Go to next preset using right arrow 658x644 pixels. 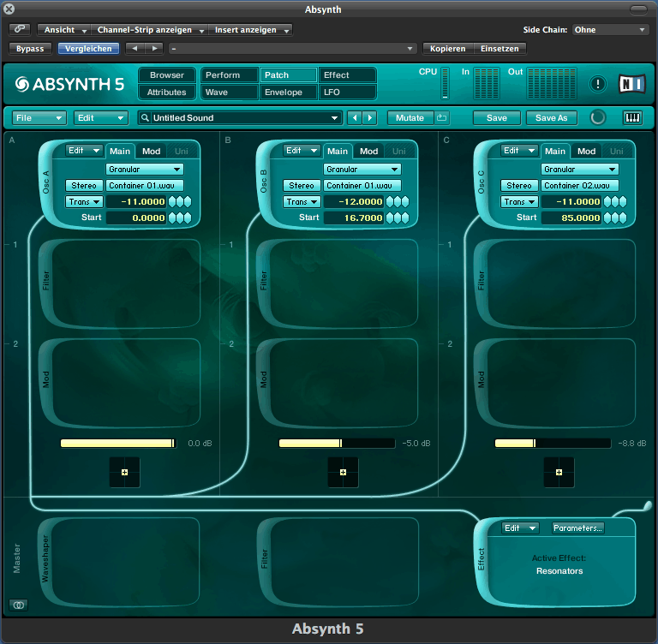[x=370, y=117]
